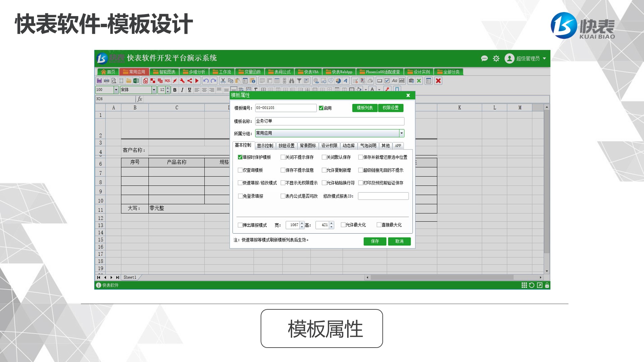Image resolution: width=644 pixels, height=362 pixels.
Task: Enable 关闭默认保存 checkbox
Action: click(324, 157)
